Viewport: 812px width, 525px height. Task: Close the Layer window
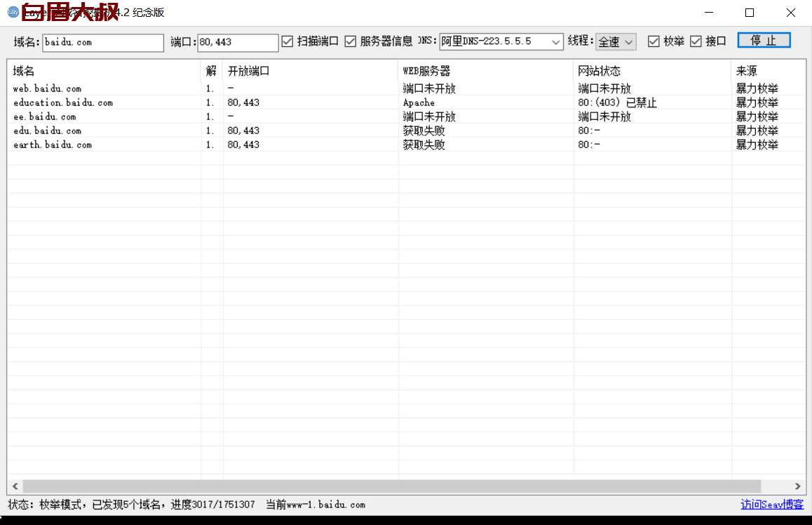791,13
